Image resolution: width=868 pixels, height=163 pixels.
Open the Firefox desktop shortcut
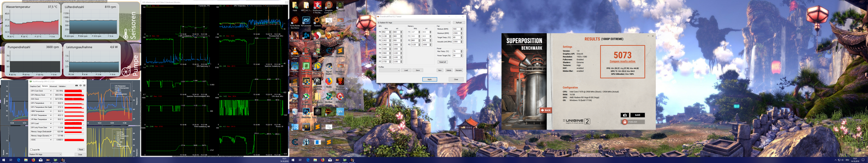coord(329,83)
